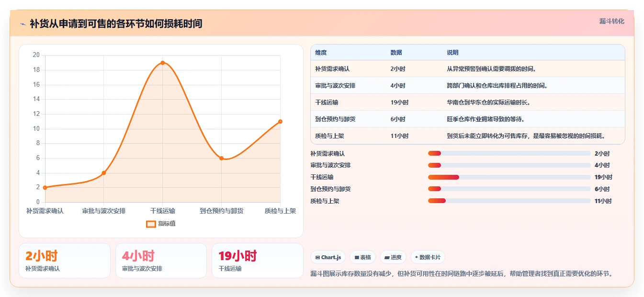
Task: Click the y-axis value 20
Action: click(36, 55)
